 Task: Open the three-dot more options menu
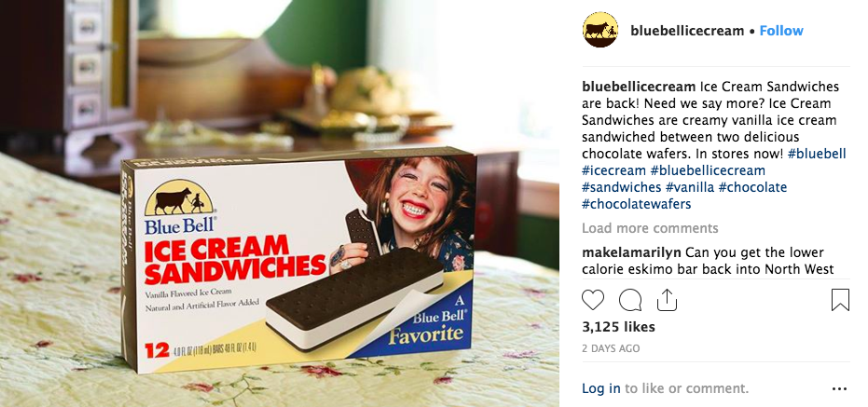(839, 388)
